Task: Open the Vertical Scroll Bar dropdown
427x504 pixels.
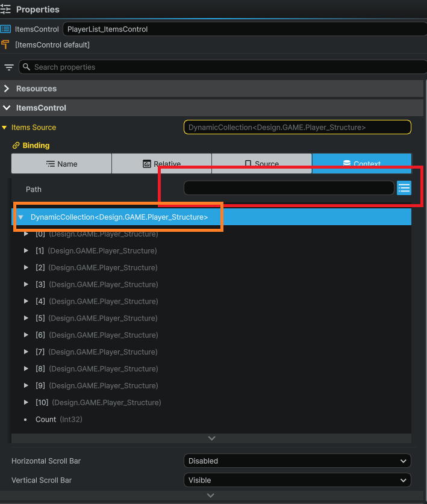Action: point(298,480)
